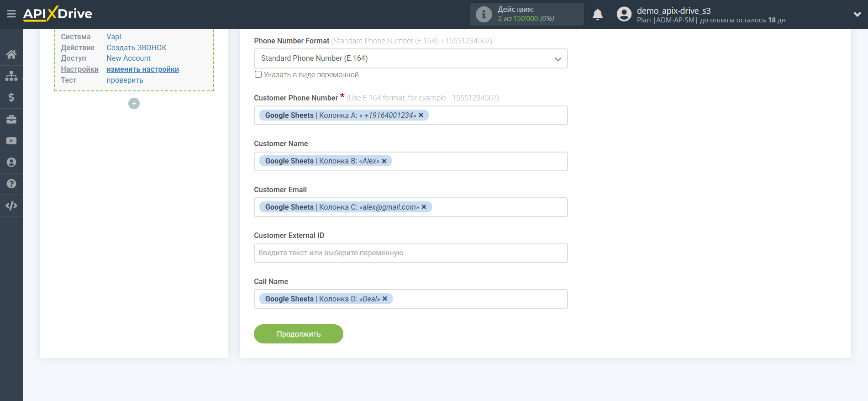The height and width of the screenshot is (401, 868).
Task: Add a new step with plus icon
Action: click(x=134, y=104)
